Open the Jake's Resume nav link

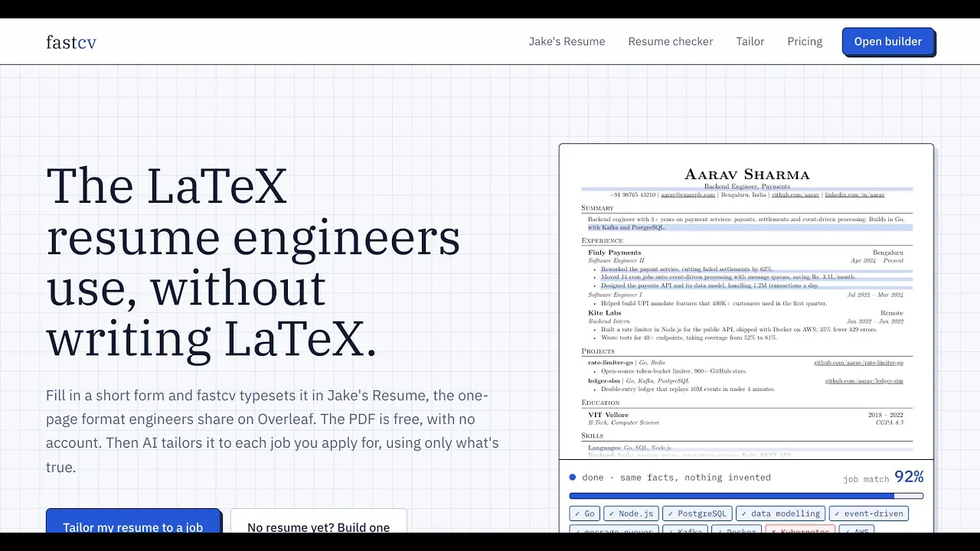coord(567,41)
